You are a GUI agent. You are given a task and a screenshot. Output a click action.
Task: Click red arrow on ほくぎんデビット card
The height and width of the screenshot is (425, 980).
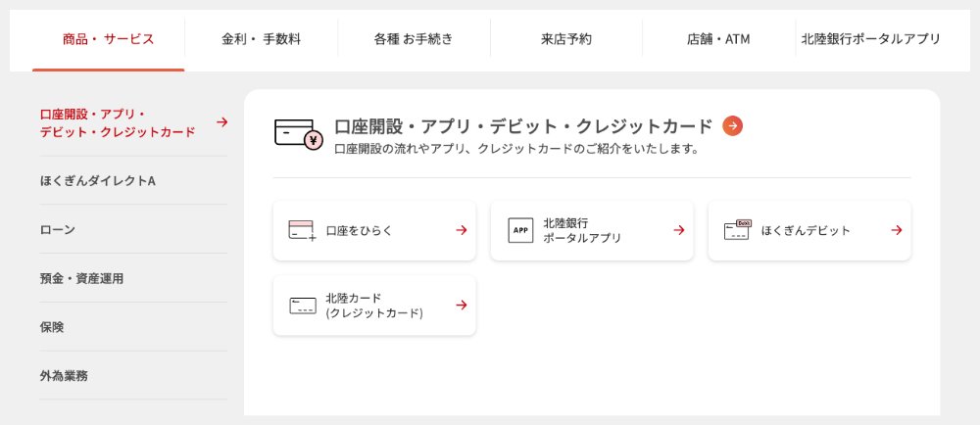coord(897,230)
